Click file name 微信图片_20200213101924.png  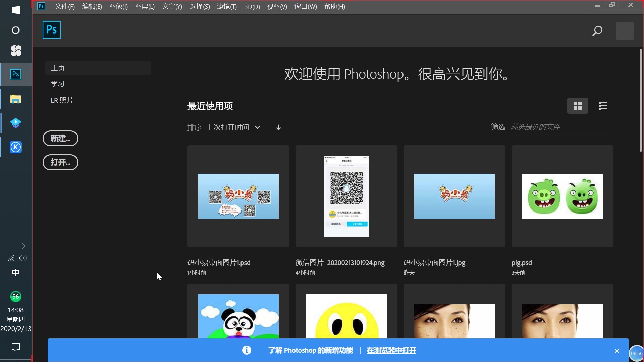(x=340, y=263)
